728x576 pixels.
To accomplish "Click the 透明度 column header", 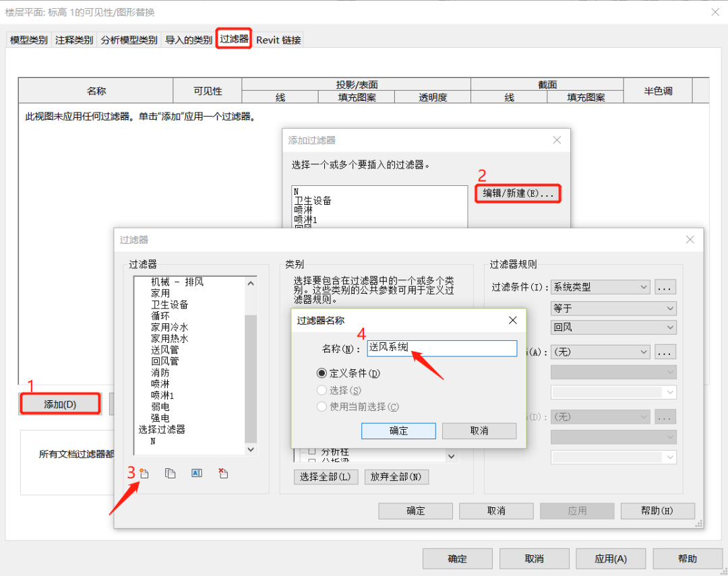I will (x=433, y=97).
